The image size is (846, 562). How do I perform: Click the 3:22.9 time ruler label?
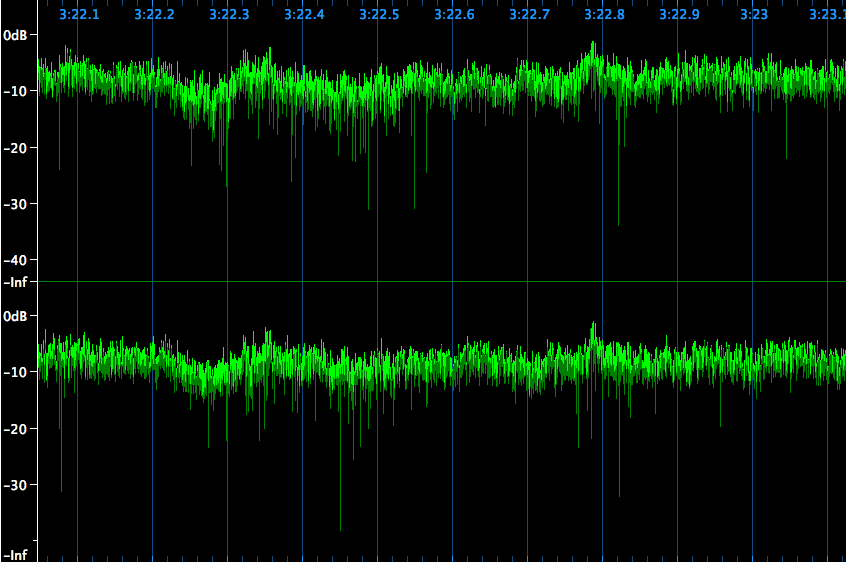pyautogui.click(x=679, y=15)
